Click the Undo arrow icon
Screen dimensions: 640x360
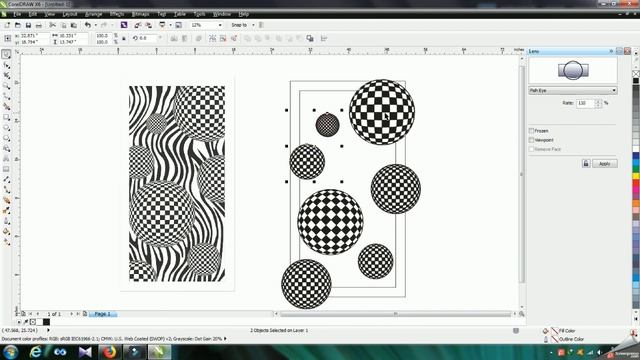pos(88,25)
